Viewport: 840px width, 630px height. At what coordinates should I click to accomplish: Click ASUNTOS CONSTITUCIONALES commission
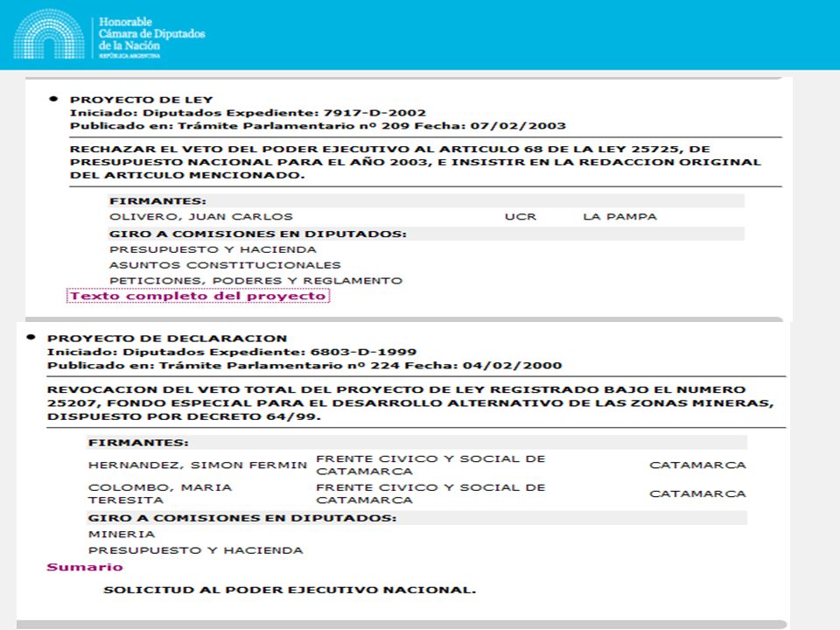(x=225, y=265)
